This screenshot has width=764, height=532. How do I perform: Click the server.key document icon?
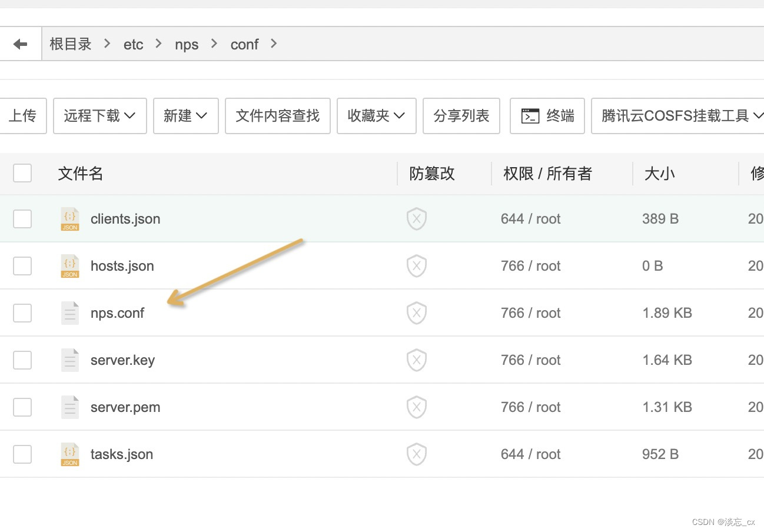70,360
